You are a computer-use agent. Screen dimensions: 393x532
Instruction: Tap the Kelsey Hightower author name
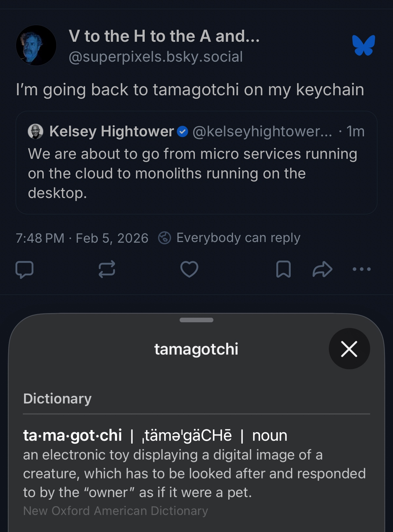click(112, 131)
